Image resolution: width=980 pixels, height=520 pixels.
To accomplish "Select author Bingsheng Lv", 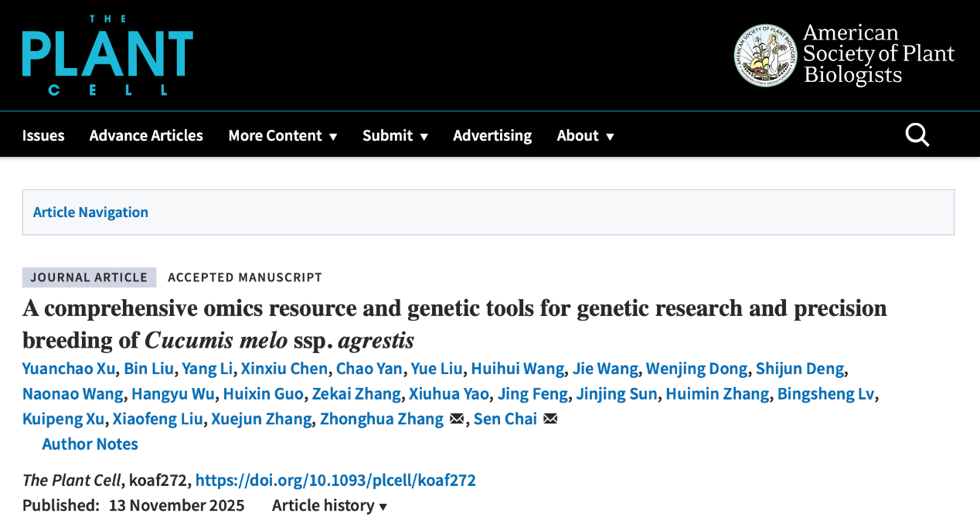I will (x=825, y=394).
